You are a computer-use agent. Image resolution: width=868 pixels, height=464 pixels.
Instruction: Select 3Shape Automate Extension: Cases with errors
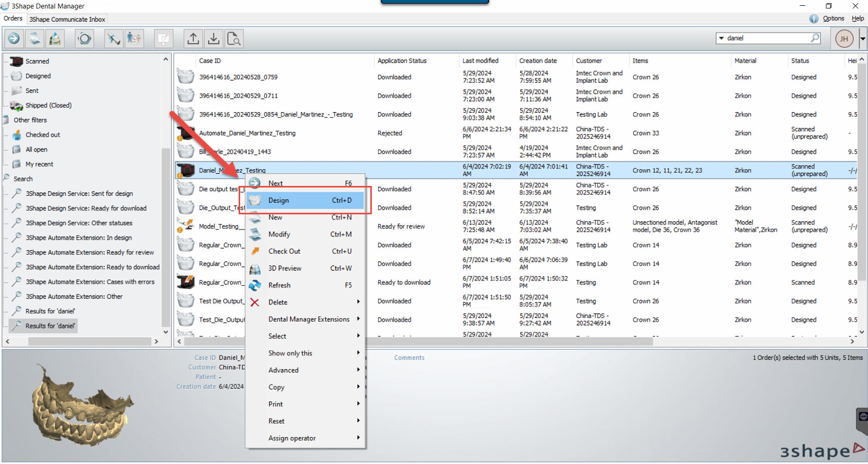(90, 282)
